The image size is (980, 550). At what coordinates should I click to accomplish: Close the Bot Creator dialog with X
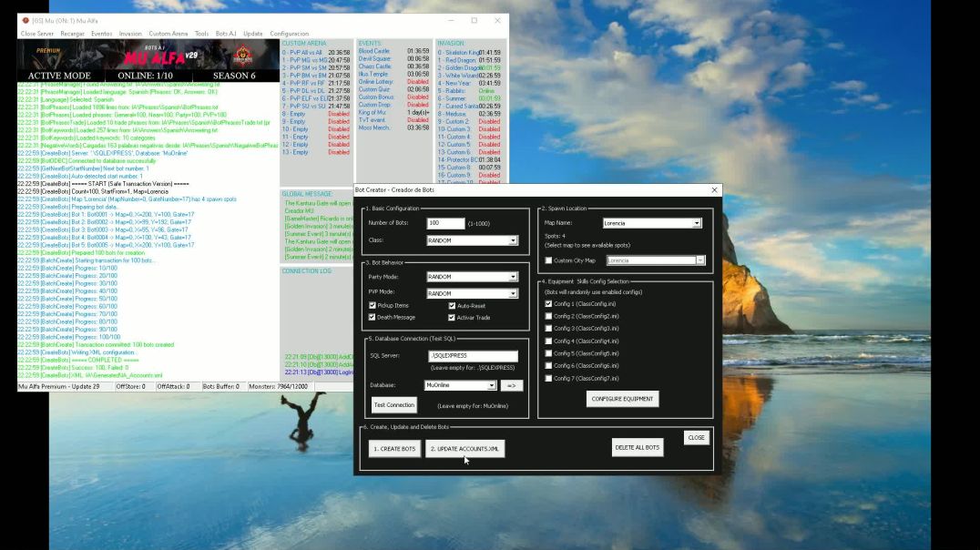[x=714, y=190]
